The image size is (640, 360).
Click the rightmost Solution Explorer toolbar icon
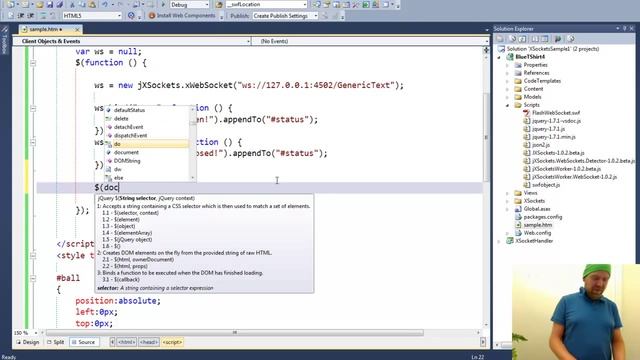coord(571,39)
